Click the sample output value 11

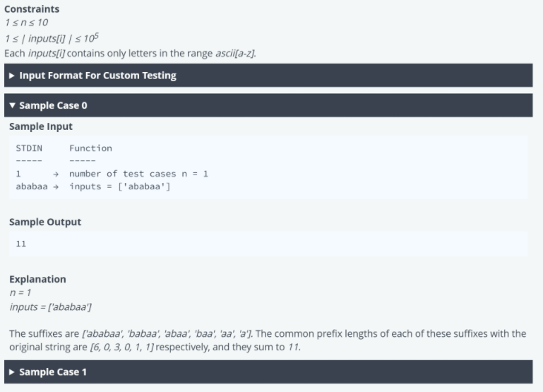20,244
